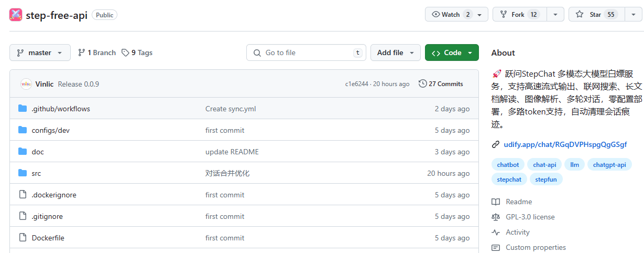This screenshot has height=253, width=644.
Task: Click the step-free-api repository avatar icon
Action: (16, 15)
